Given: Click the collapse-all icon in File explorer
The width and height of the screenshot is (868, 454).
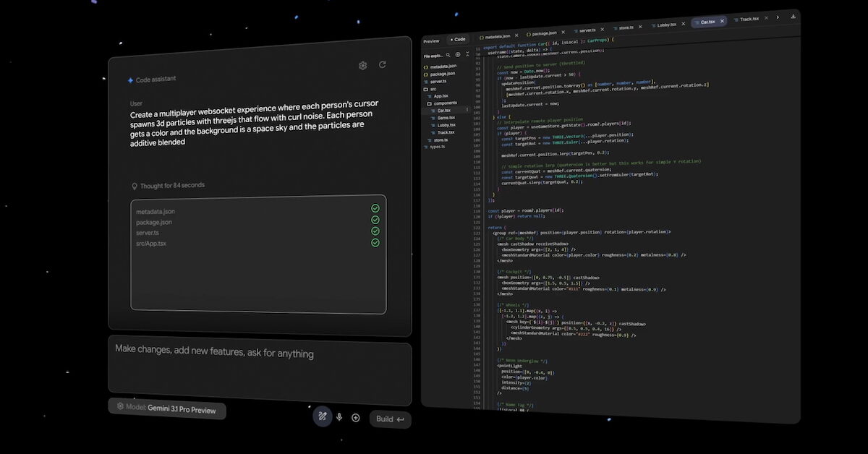Looking at the screenshot, I should coord(467,53).
